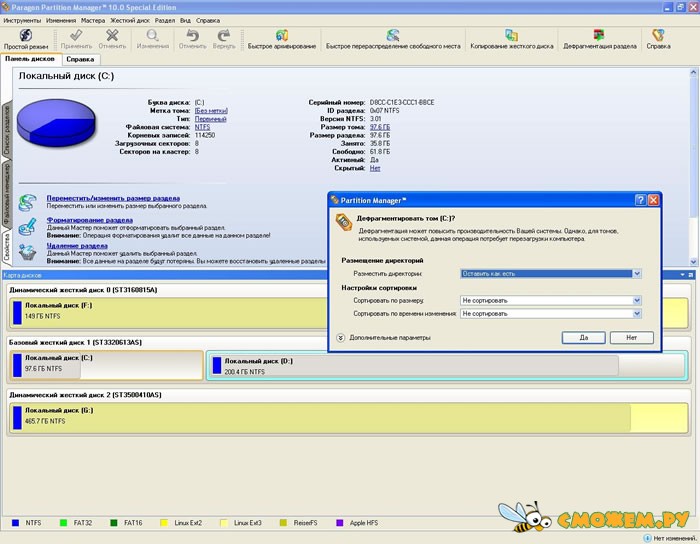Confirm defragmentation with Да button

583,338
